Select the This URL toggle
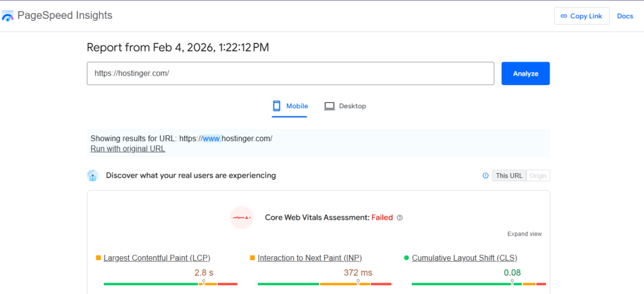This screenshot has width=644, height=294. tap(509, 176)
